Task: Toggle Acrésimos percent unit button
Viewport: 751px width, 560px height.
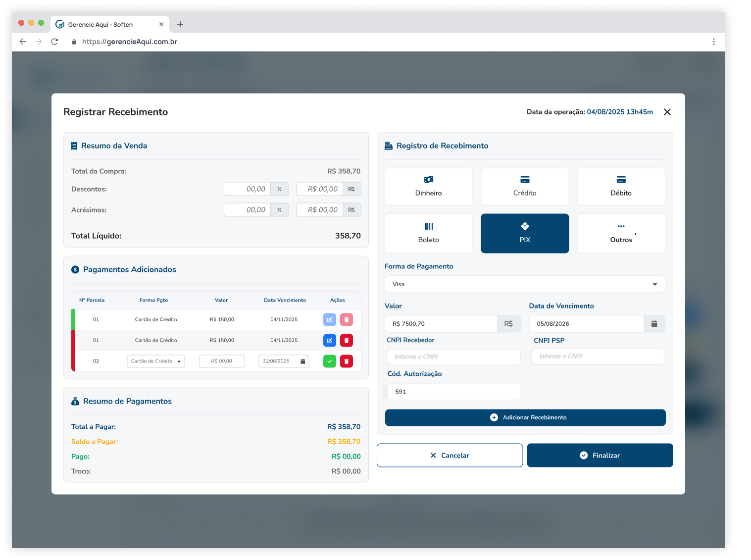Action: tap(280, 210)
